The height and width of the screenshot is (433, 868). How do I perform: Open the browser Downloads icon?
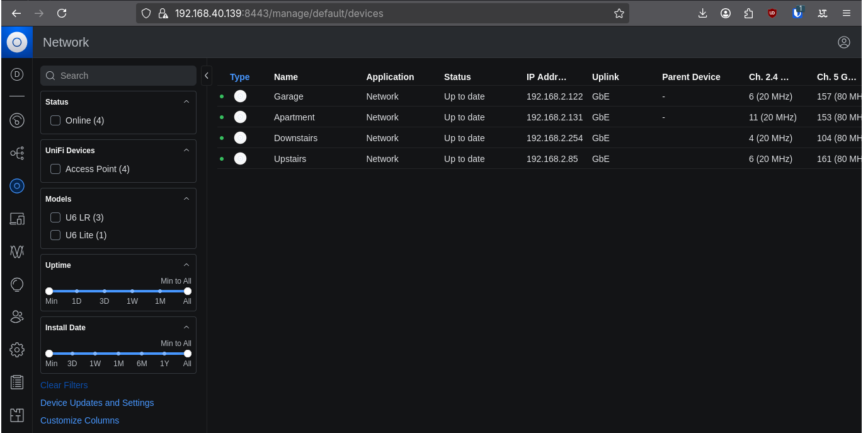click(x=703, y=13)
